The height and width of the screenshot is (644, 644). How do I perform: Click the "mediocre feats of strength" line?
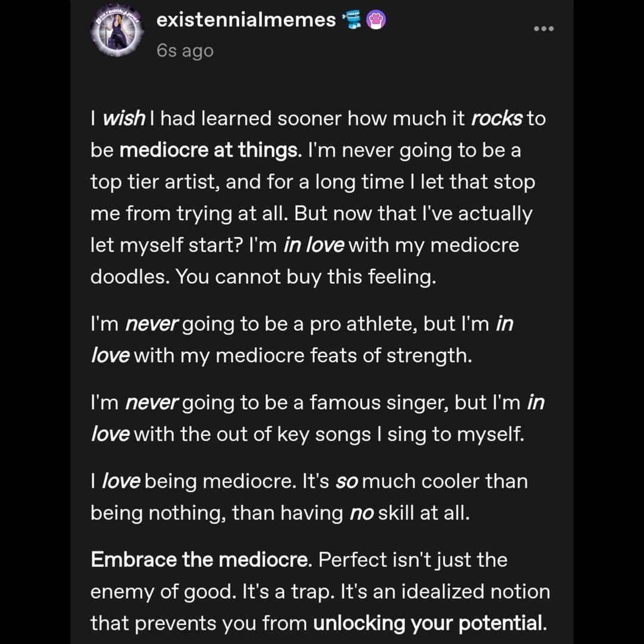[x=343, y=355]
